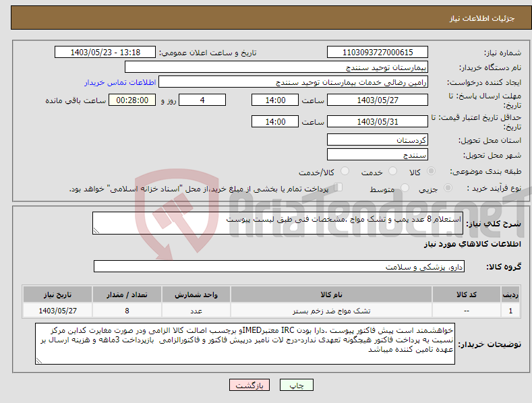The image size is (532, 403).
Task: Click the resize handle of buyer notes textarea
Action: point(38,361)
